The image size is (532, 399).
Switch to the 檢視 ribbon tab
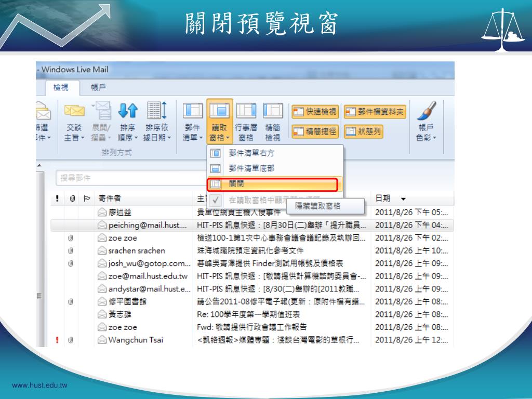[x=61, y=87]
